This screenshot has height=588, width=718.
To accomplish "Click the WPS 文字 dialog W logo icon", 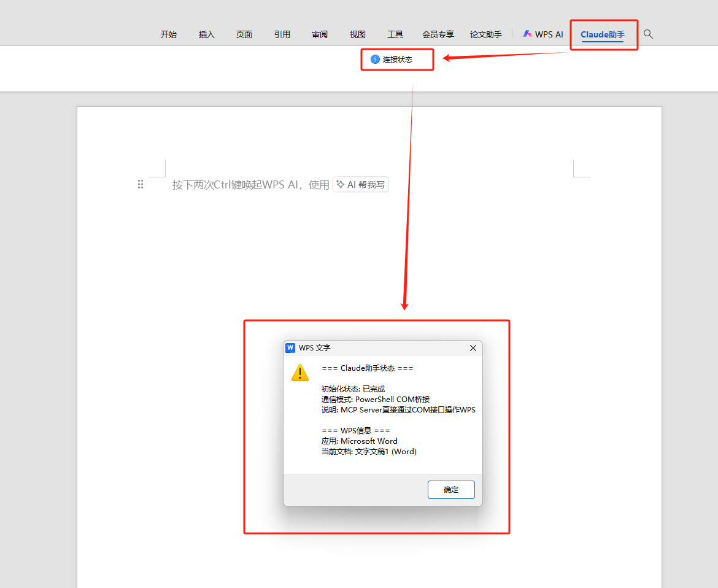I will (290, 348).
